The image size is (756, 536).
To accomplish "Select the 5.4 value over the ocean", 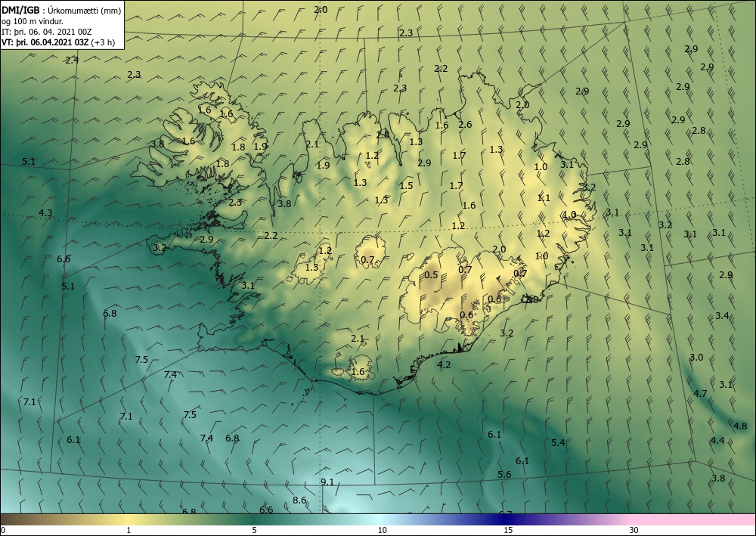I will [558, 442].
